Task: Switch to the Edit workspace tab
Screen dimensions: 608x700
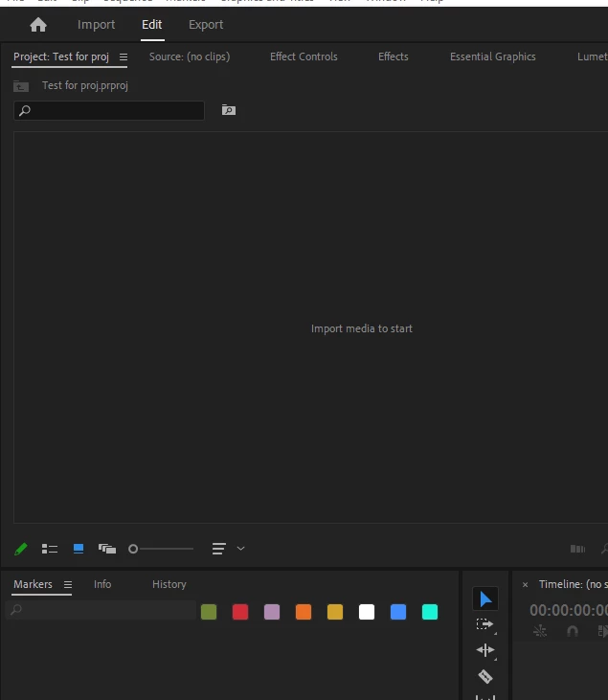Action: click(x=152, y=25)
